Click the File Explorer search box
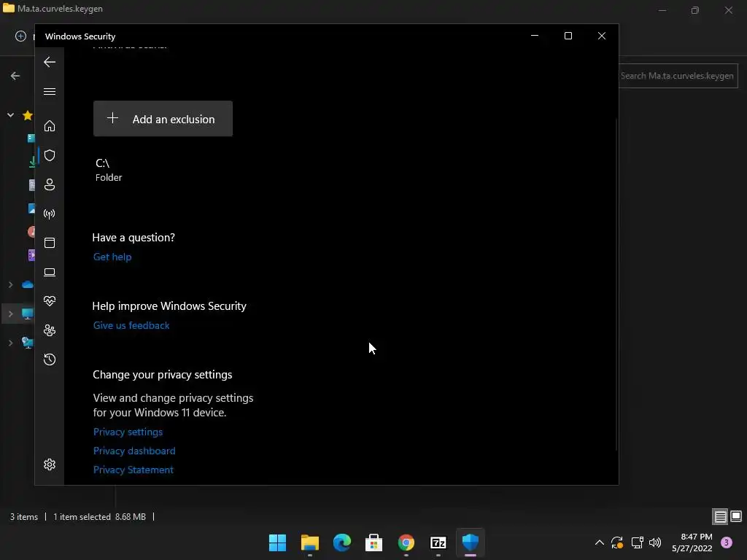This screenshot has width=747, height=560. (678, 76)
